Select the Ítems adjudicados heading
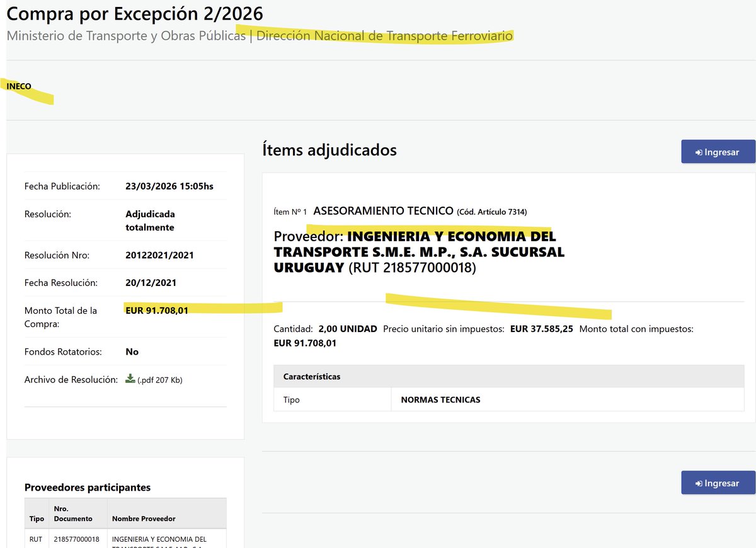The image size is (756, 548). tap(329, 150)
